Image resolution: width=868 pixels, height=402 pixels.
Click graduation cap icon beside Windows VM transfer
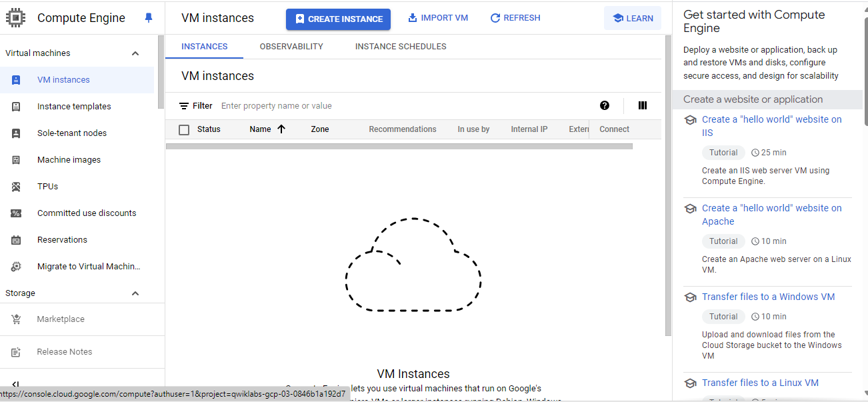(x=691, y=297)
